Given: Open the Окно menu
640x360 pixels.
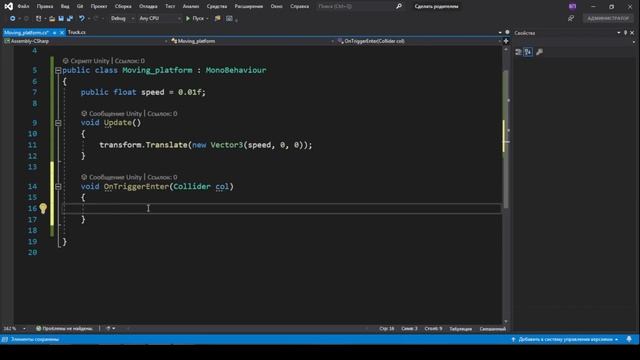Looking at the screenshot, I should [x=276, y=7].
